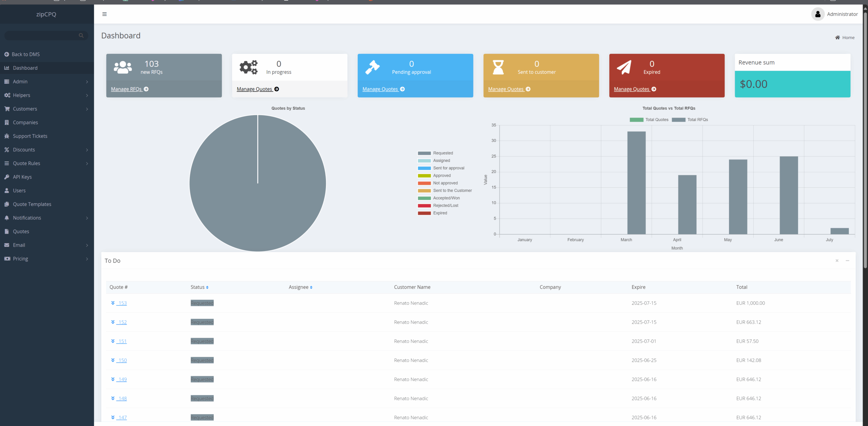Expand quote 153 row details chevron
The height and width of the screenshot is (426, 868).
[113, 303]
